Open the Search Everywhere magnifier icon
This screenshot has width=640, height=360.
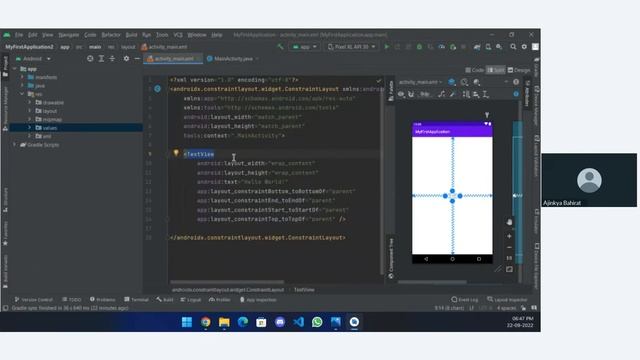(513, 47)
